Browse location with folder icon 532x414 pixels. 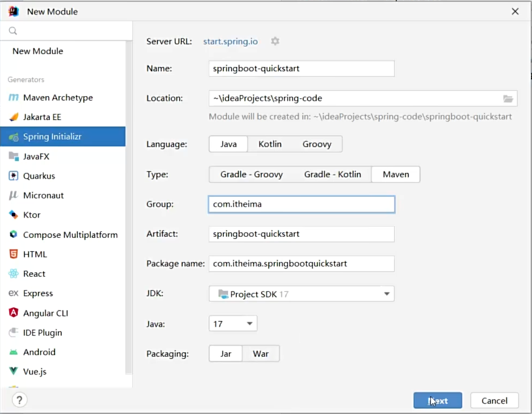[x=508, y=99]
